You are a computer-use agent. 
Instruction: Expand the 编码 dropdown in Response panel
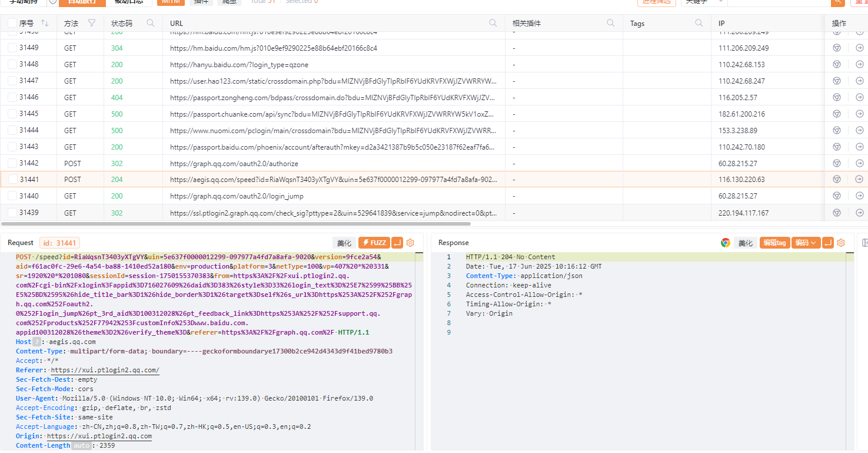pos(806,243)
